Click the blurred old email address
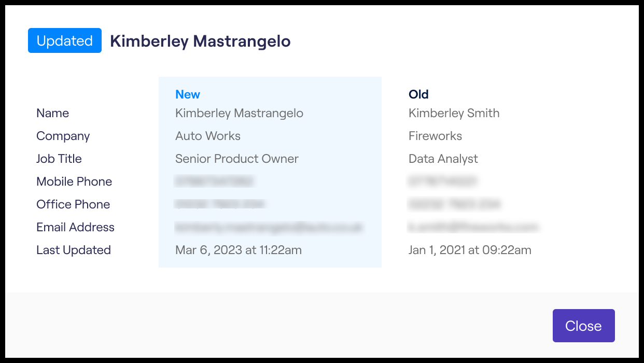The width and height of the screenshot is (644, 363). tap(473, 227)
